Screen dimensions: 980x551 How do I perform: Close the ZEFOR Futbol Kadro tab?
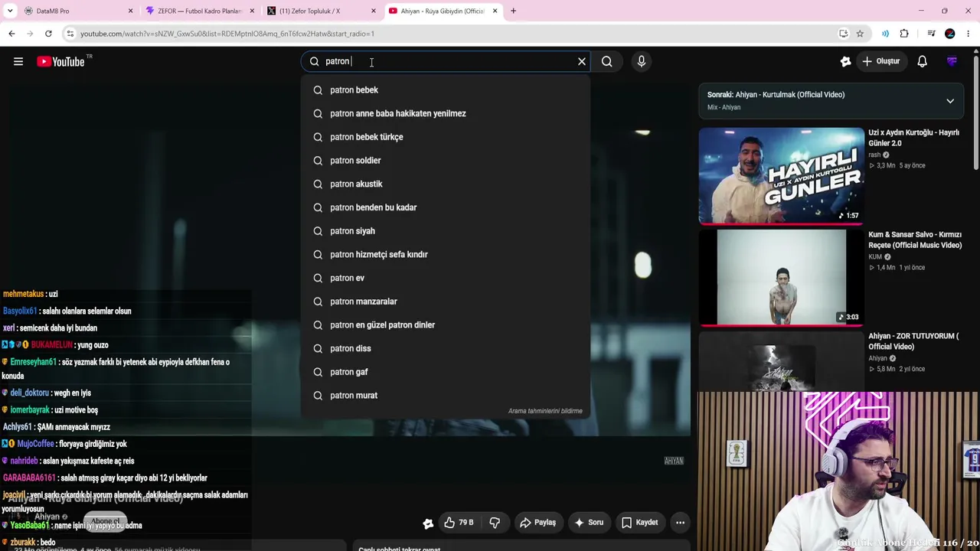[252, 11]
